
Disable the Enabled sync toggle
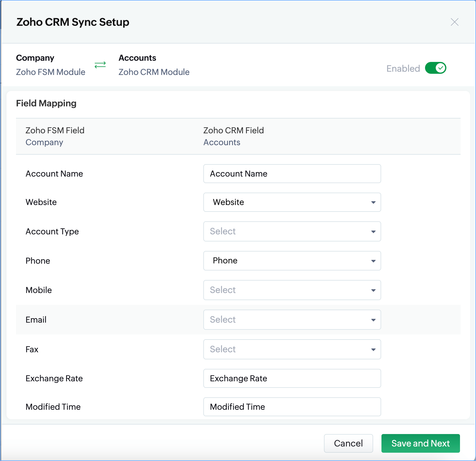click(435, 68)
